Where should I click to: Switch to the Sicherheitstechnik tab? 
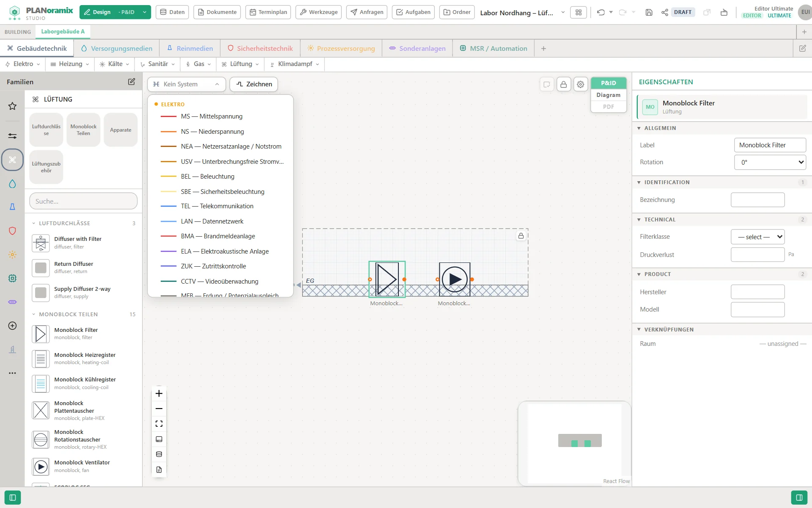[260, 48]
